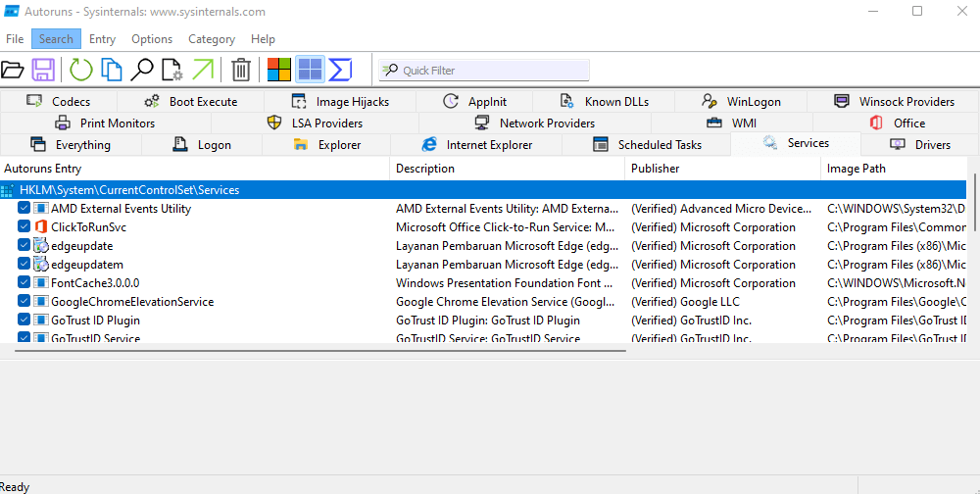Click the Open folder toolbar icon
This screenshot has width=980, height=494.
pos(13,70)
